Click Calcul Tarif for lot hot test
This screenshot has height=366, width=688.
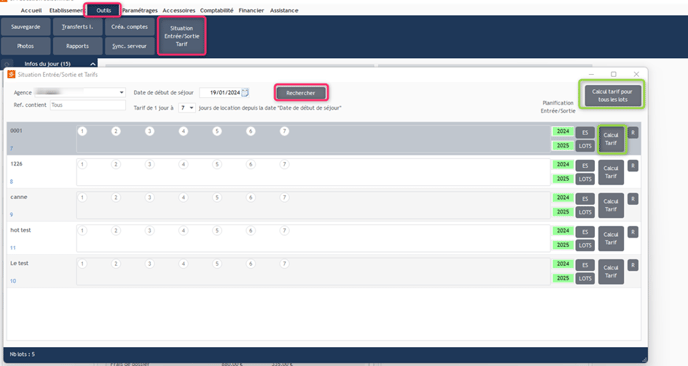coord(611,238)
